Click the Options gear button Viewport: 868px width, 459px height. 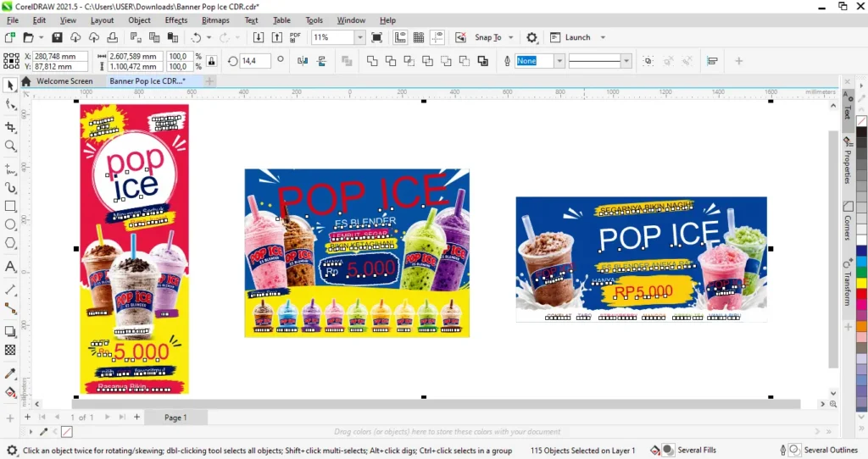[531, 37]
